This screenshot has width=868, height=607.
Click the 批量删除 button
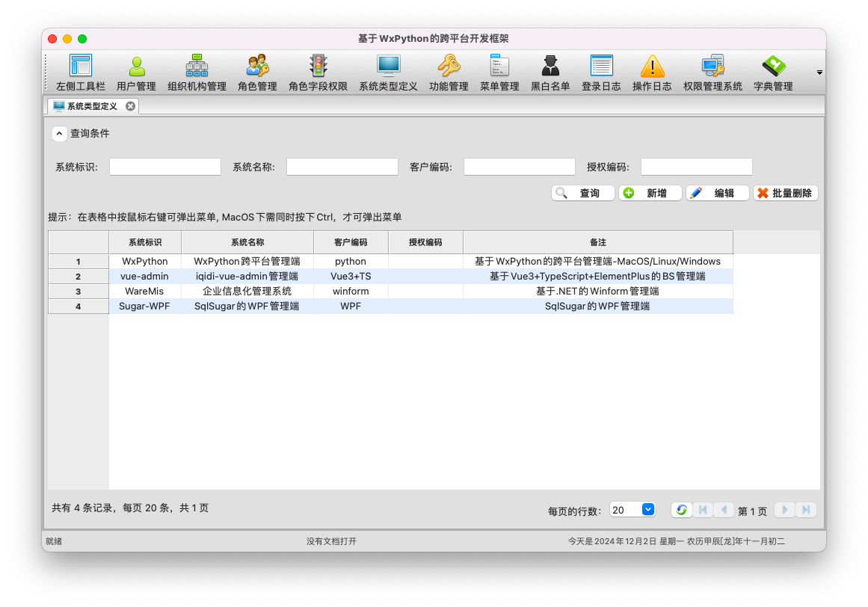pyautogui.click(x=786, y=193)
